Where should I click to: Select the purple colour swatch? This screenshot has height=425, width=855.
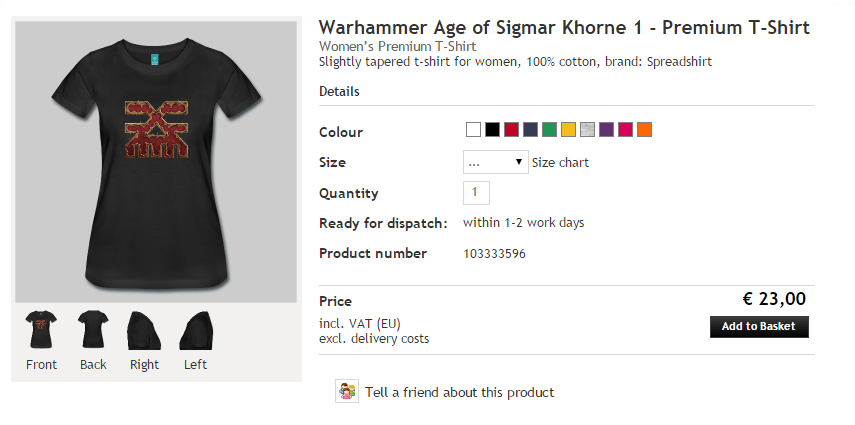(x=606, y=129)
